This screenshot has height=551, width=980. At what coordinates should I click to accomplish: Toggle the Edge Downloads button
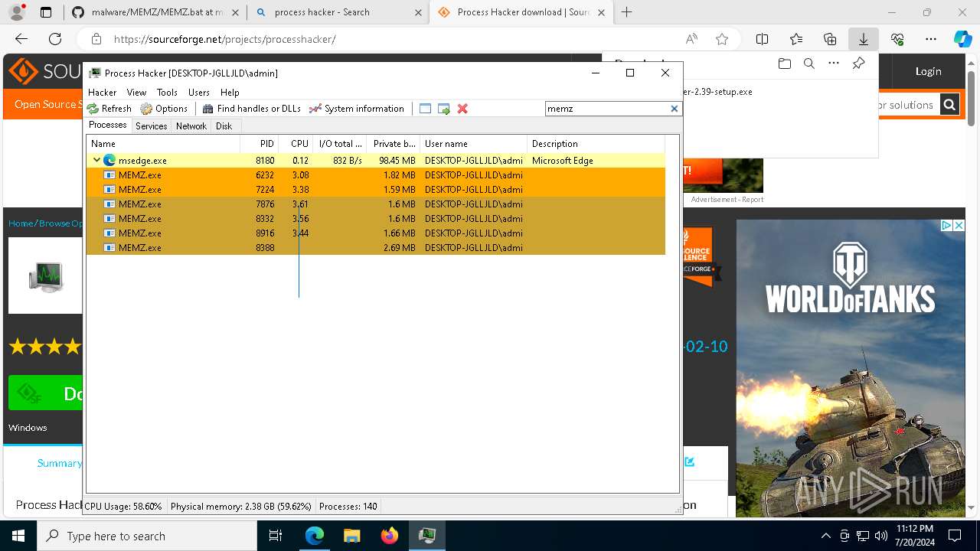pos(863,39)
